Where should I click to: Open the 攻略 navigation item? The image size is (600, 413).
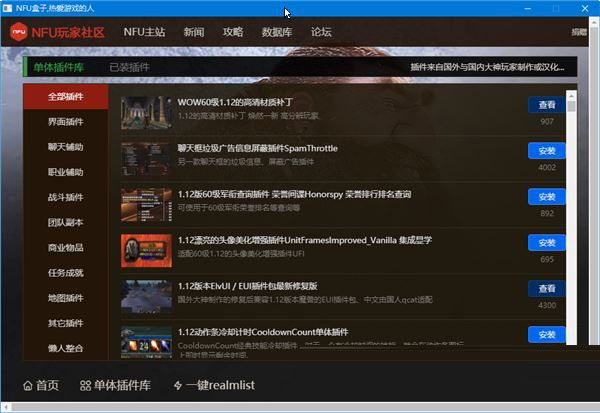pos(233,32)
